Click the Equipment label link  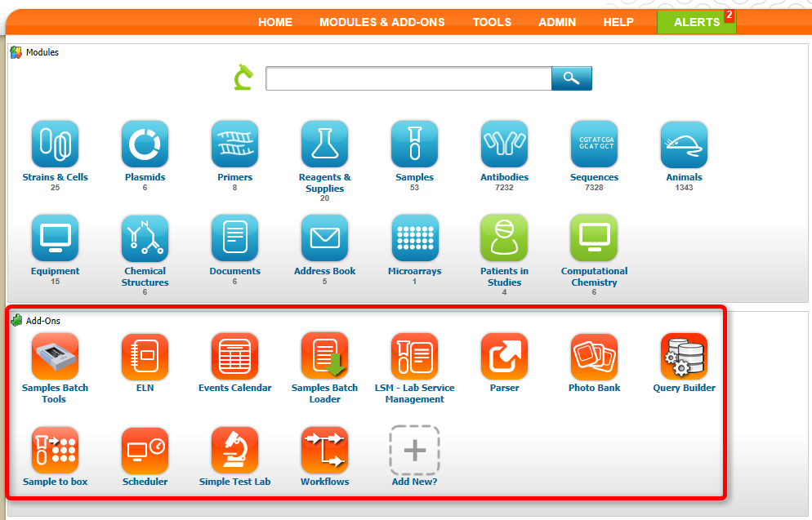coord(55,270)
